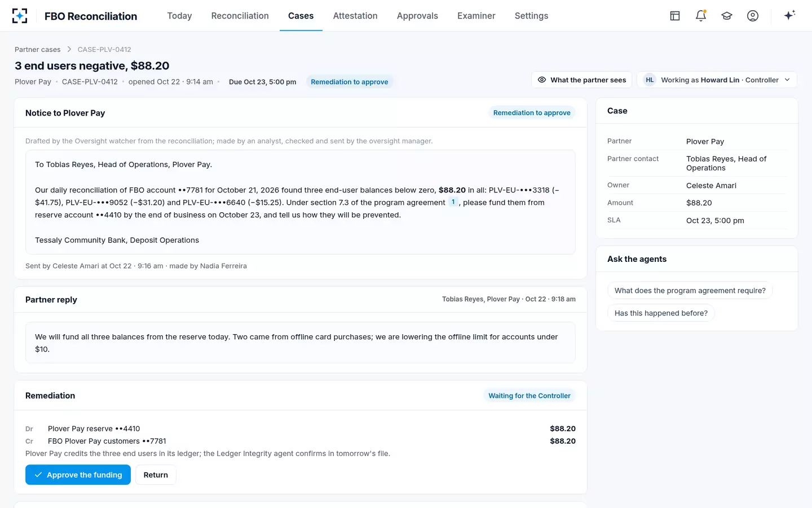Switch to the Today tab
Image resolution: width=812 pixels, height=508 pixels.
179,16
